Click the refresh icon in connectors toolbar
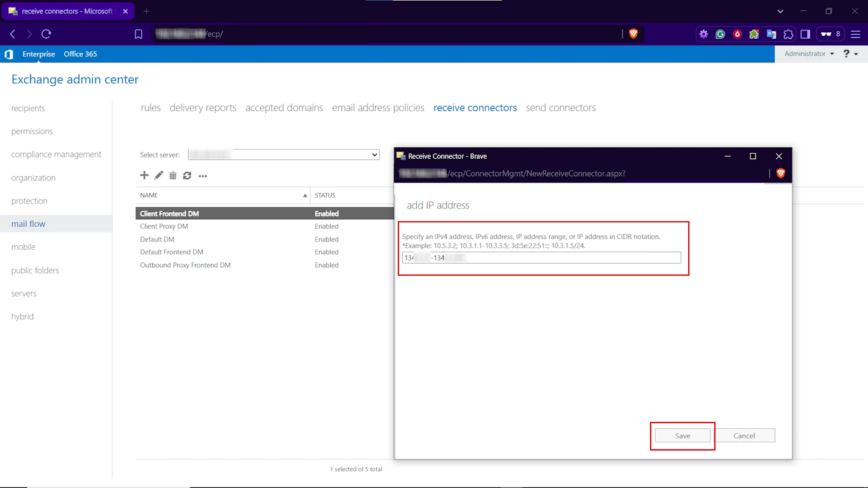868x488 pixels. pyautogui.click(x=187, y=175)
